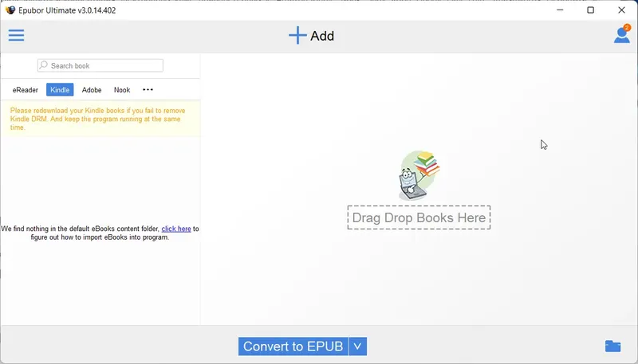Image resolution: width=638 pixels, height=364 pixels.
Task: Open the hamburger menu
Action: (16, 35)
